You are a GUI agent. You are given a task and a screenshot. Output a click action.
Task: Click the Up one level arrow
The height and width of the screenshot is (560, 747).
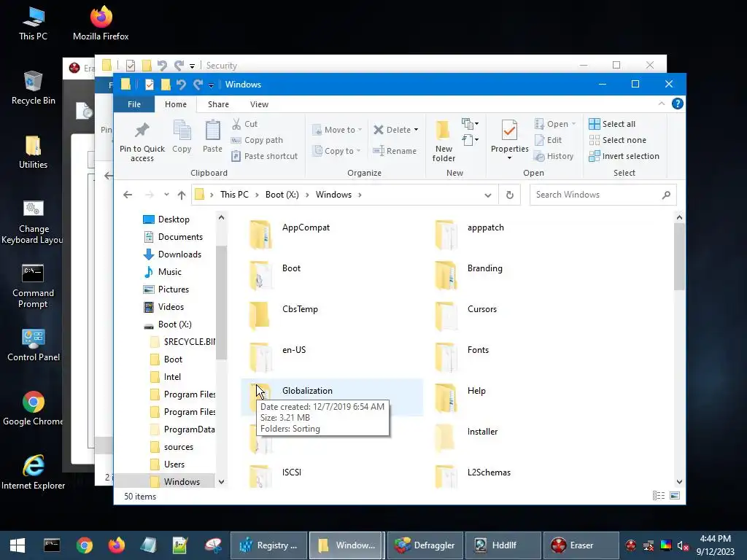[182, 195]
